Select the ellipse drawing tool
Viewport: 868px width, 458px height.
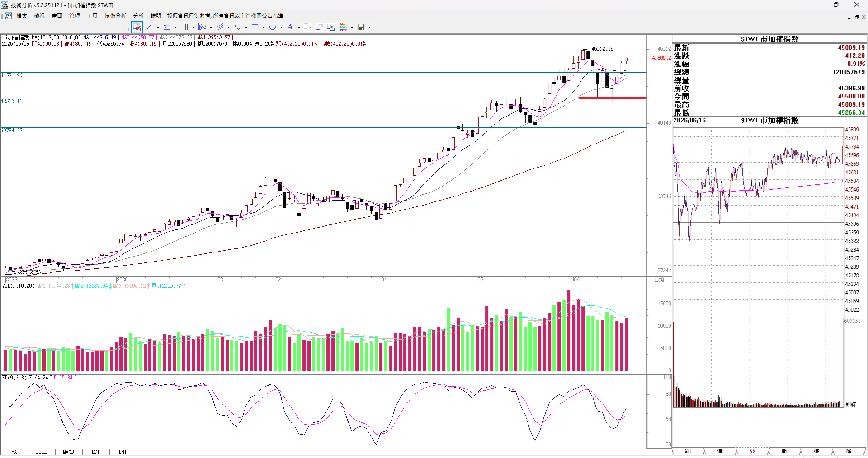pos(273,27)
